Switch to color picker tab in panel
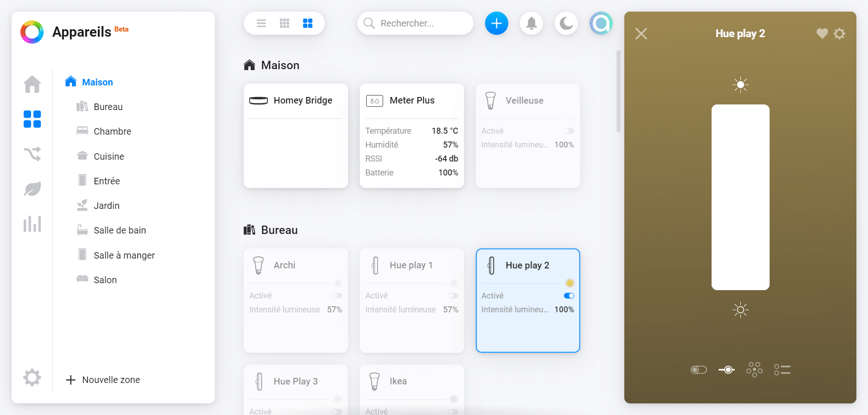Viewport: 868px width, 415px height. 754,370
